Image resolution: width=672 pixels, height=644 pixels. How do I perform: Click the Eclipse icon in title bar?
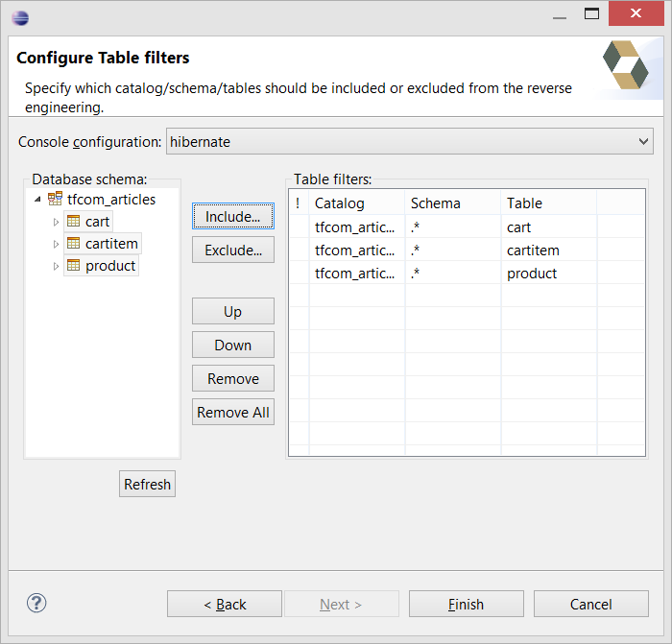coord(20,16)
